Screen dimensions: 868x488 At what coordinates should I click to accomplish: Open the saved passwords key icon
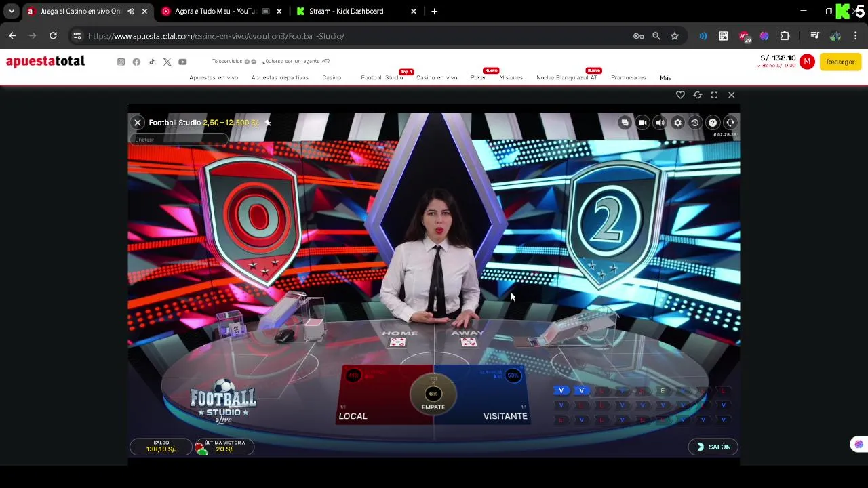pos(638,36)
